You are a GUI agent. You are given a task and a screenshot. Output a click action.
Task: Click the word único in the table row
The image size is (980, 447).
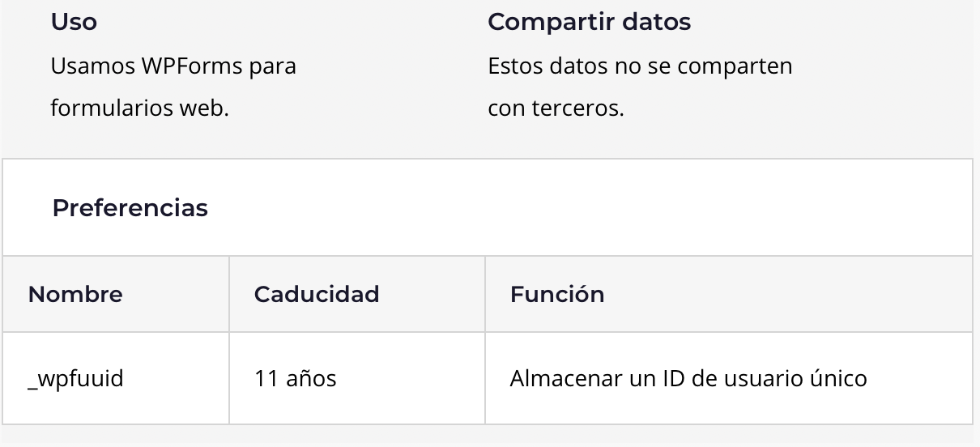click(837, 378)
